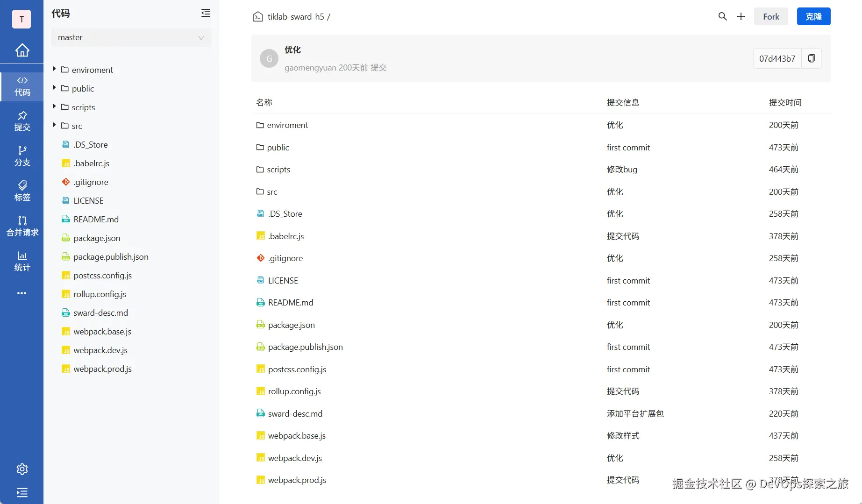Click the Fork button
The height and width of the screenshot is (504, 862).
point(771,16)
